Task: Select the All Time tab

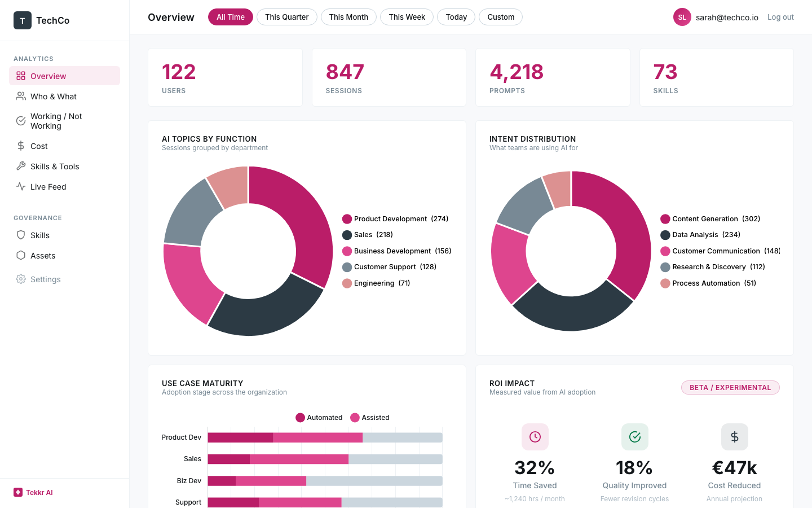Action: (x=230, y=17)
